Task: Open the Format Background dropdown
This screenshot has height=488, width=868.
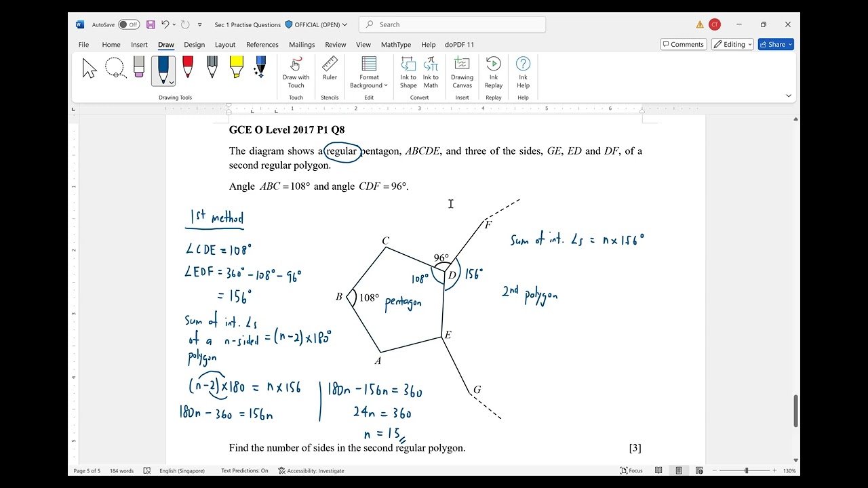Action: 369,73
